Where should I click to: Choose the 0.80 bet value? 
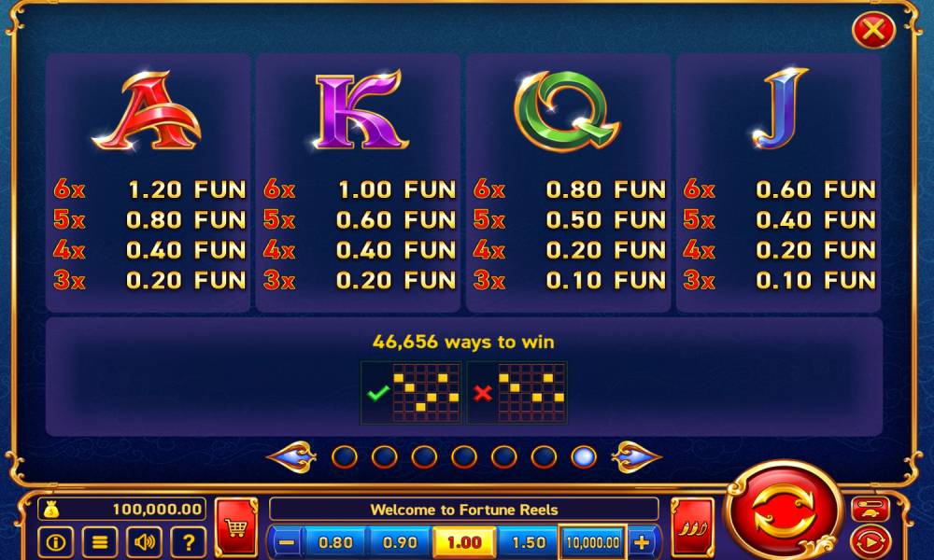(x=334, y=542)
